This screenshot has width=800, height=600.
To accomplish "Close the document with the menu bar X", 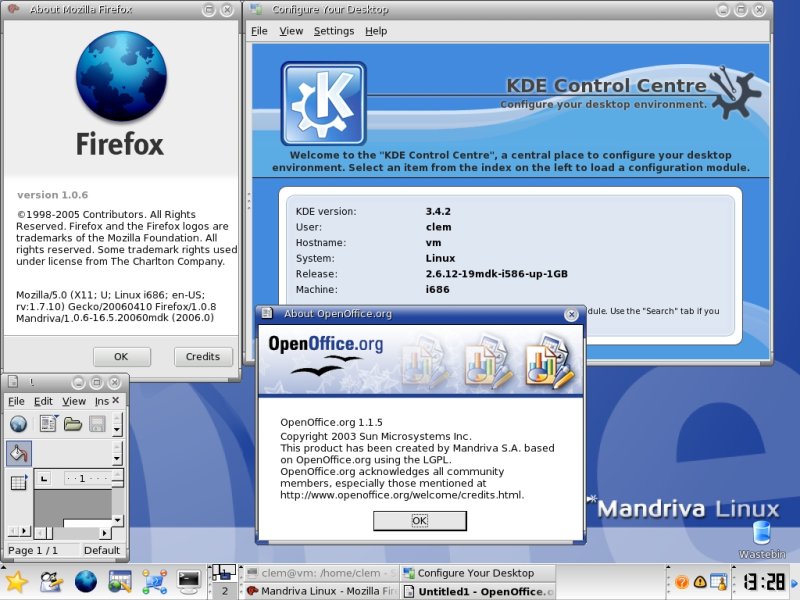I will point(116,401).
